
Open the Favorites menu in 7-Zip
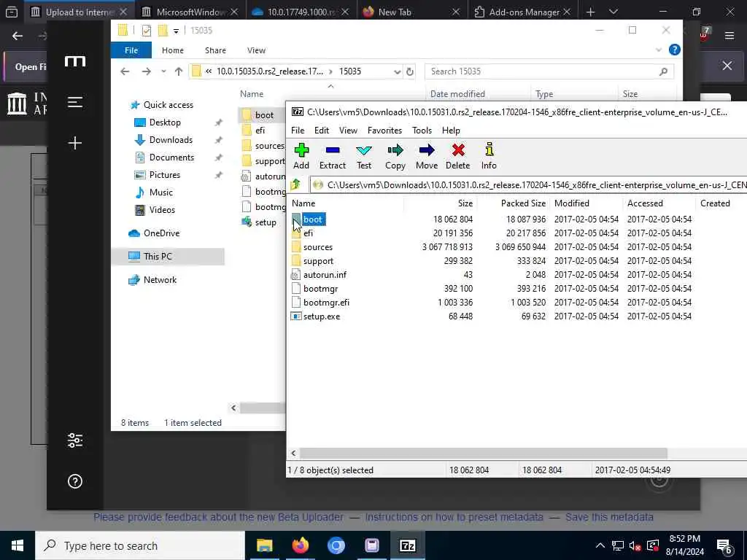pyautogui.click(x=384, y=131)
